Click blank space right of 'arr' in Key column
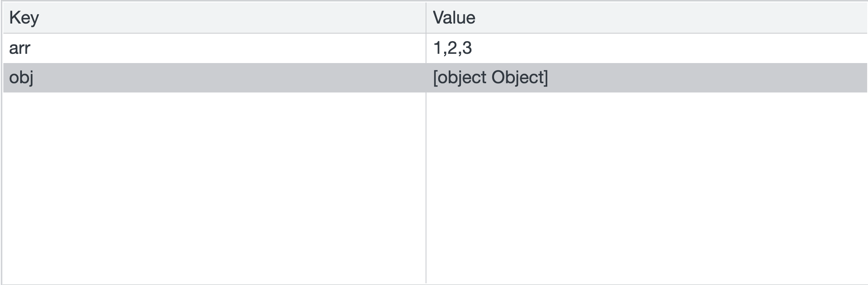This screenshot has width=868, height=285. [x=228, y=48]
